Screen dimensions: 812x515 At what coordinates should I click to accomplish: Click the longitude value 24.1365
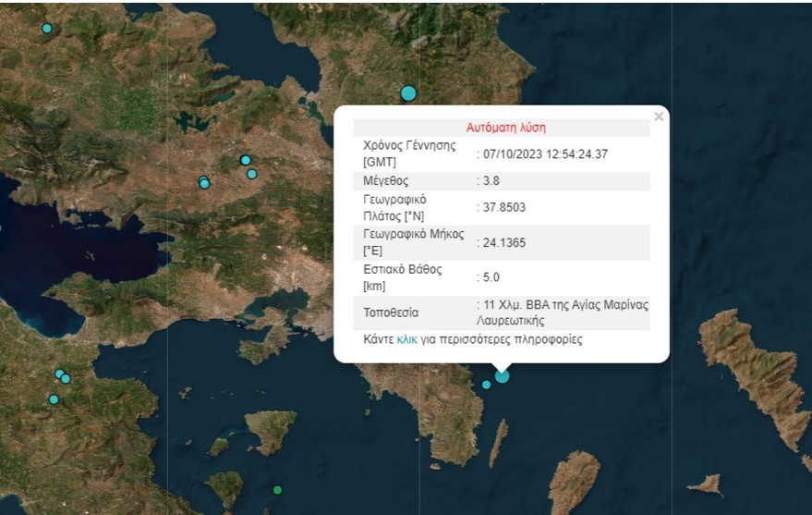(503, 242)
